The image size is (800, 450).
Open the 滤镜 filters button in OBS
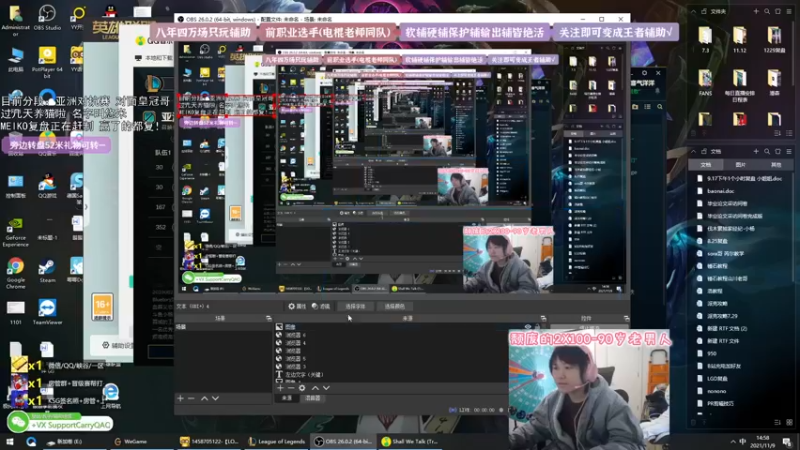321,306
